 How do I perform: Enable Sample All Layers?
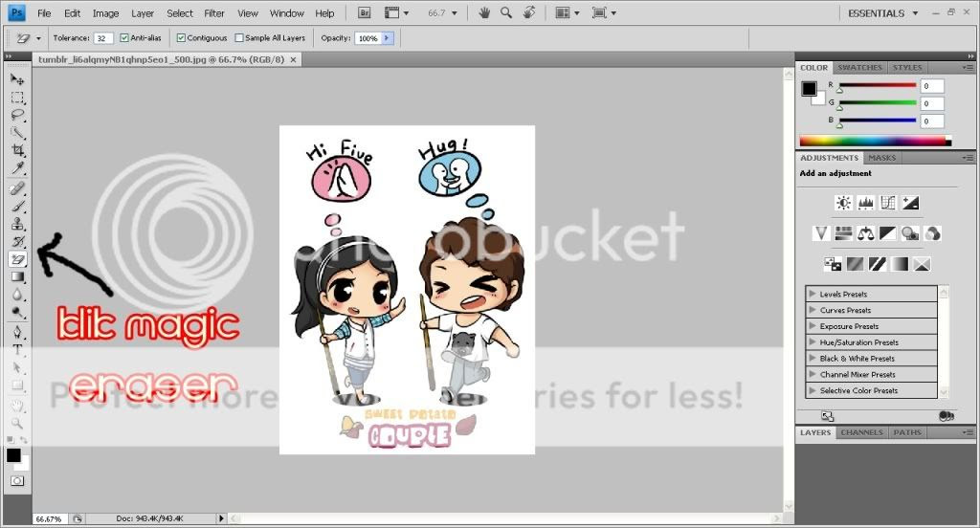pyautogui.click(x=238, y=38)
